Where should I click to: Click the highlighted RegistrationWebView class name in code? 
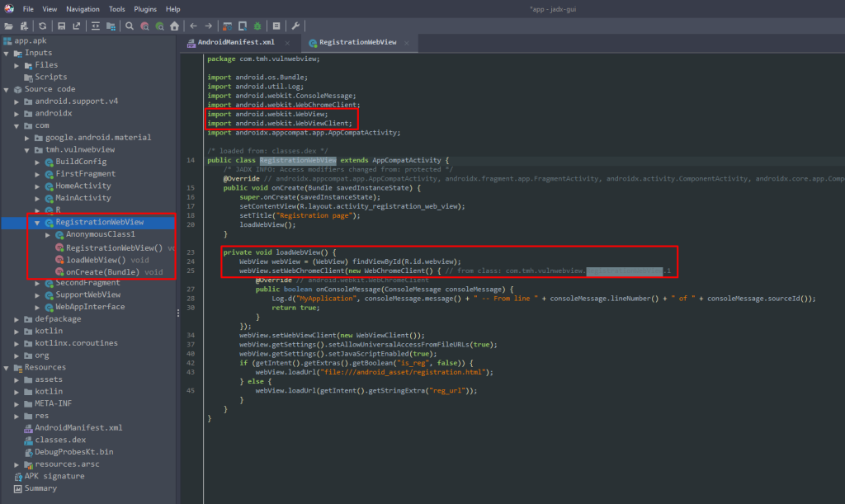click(298, 160)
